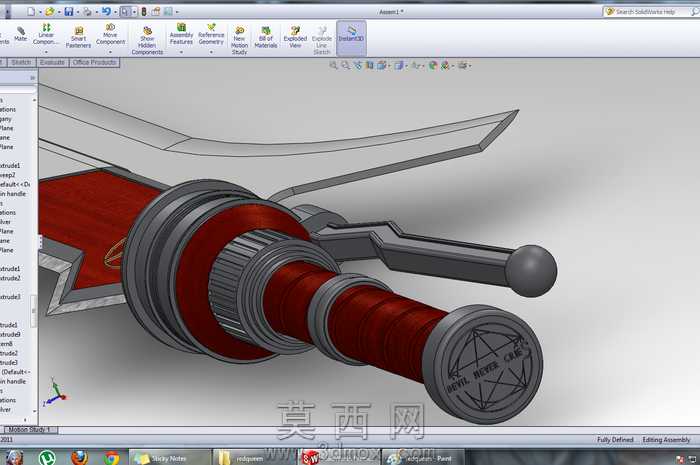Undo the last action
Image resolution: width=700 pixels, height=465 pixels.
[x=106, y=12]
